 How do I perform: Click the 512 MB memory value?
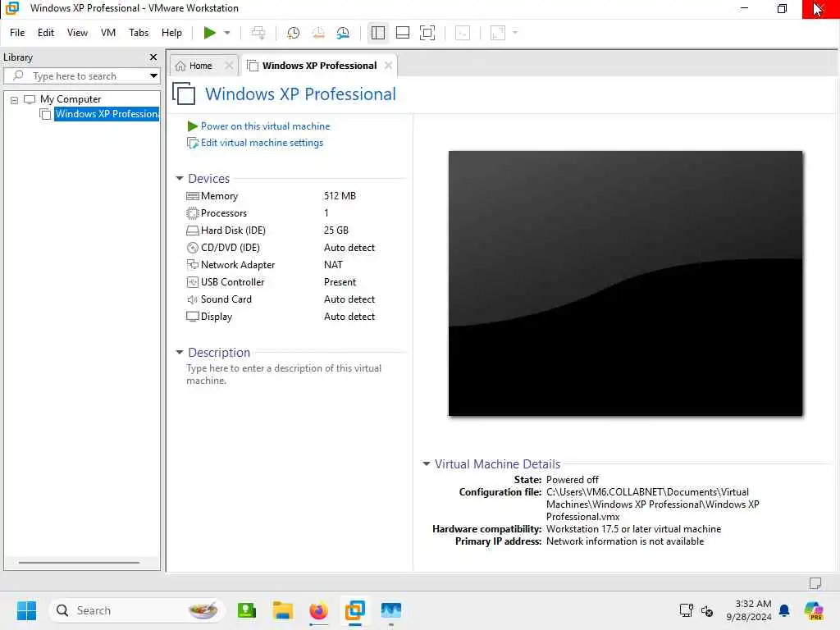340,196
